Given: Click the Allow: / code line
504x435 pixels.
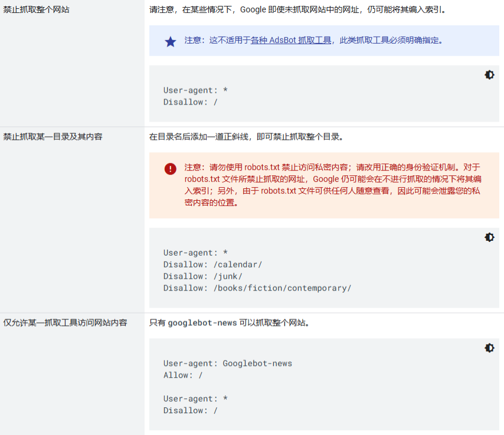Looking at the screenshot, I should pyautogui.click(x=183, y=375).
